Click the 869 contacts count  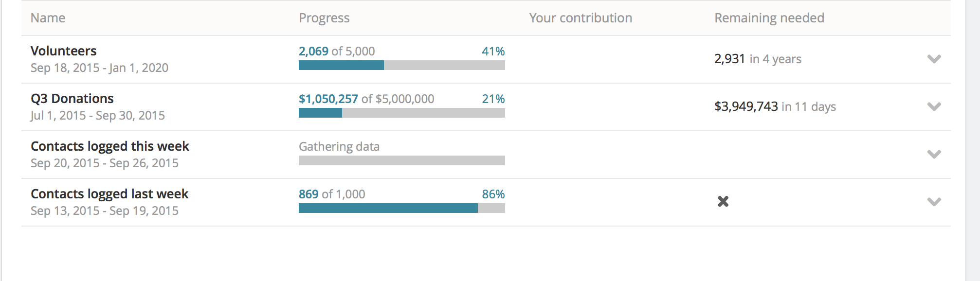309,194
